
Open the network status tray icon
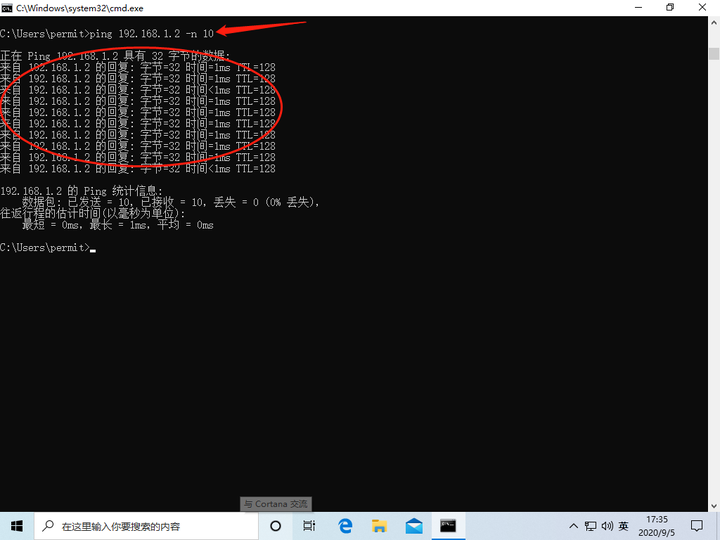(591, 526)
